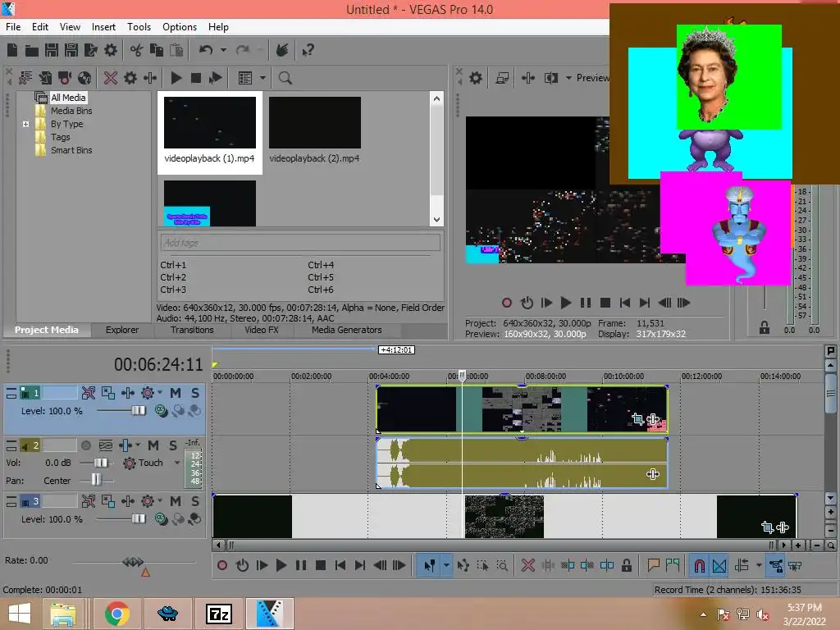The image size is (840, 630).
Task: Click Play in the Video Preview transport
Action: pos(565,303)
